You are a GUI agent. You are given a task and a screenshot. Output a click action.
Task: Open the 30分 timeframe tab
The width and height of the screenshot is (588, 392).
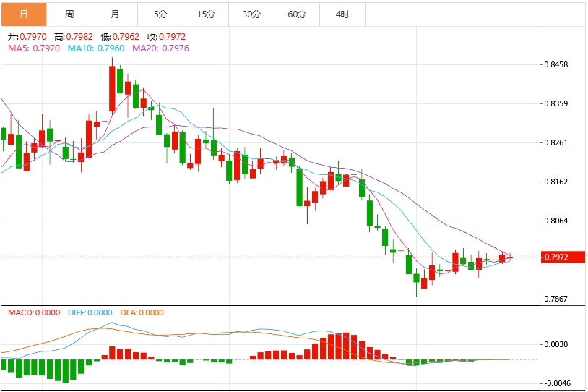coord(251,14)
